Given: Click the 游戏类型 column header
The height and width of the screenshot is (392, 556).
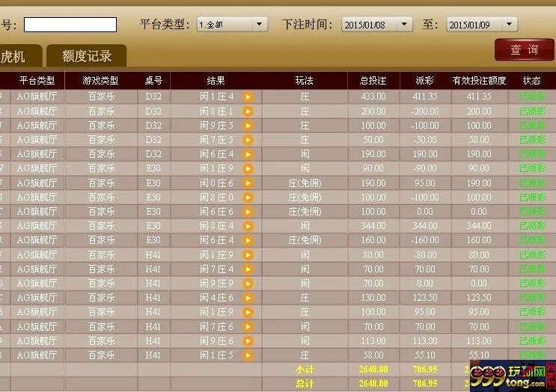Looking at the screenshot, I should coord(100,81).
